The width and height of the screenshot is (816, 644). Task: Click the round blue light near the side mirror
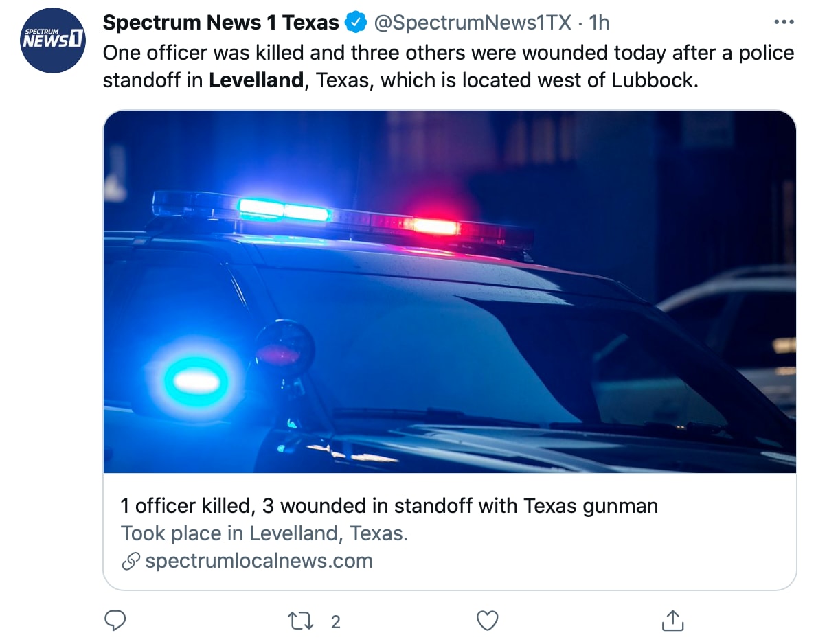(196, 380)
